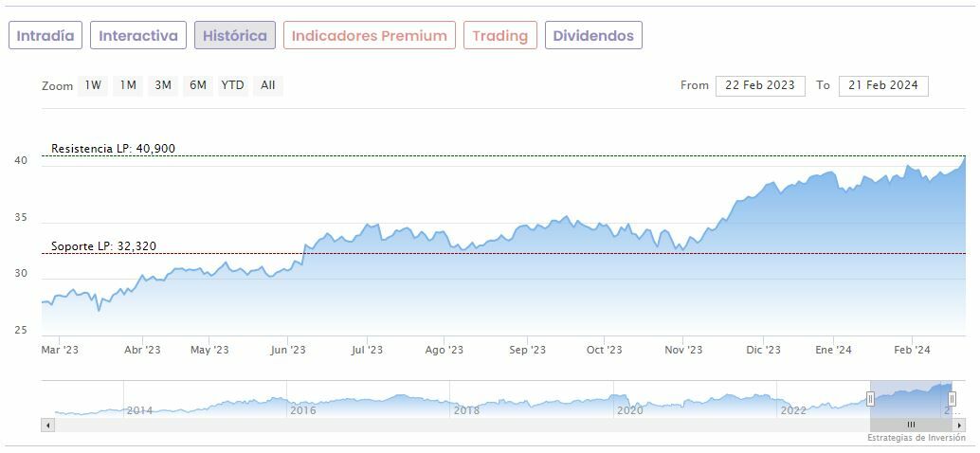Click the navigator scrollbar thumb
The height and width of the screenshot is (453, 980).
pos(911,425)
